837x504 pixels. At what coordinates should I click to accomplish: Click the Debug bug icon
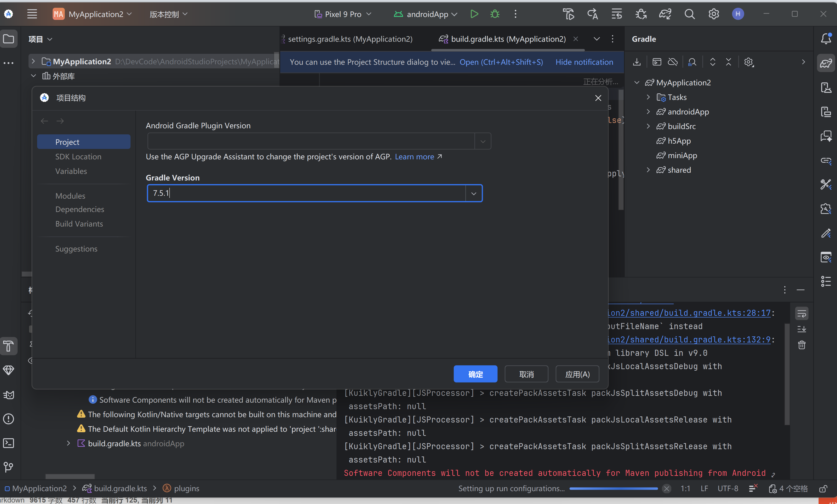495,14
